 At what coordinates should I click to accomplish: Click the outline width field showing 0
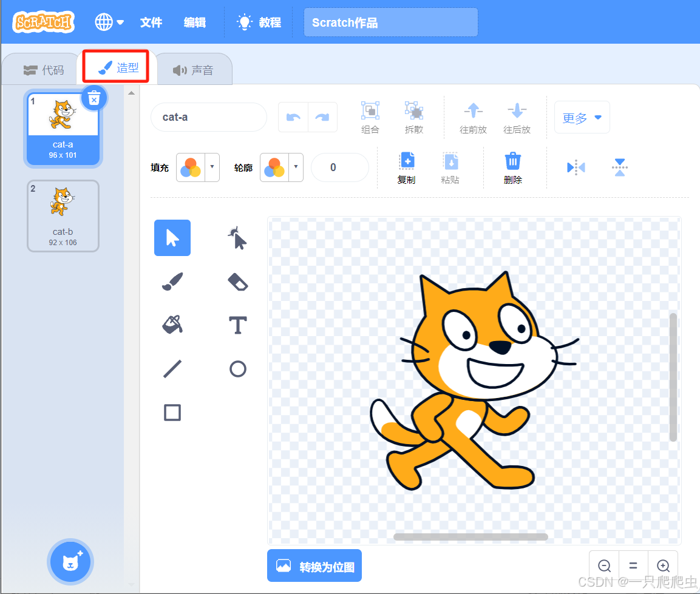340,167
